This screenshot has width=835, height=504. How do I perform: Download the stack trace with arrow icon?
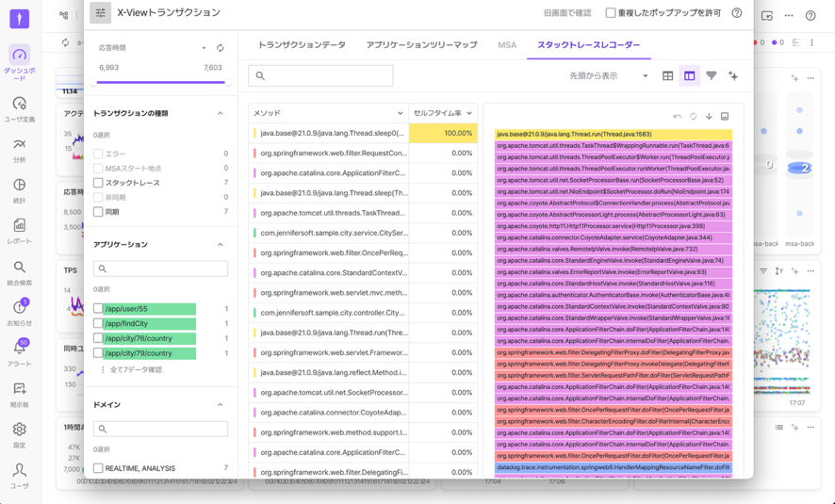click(x=709, y=116)
